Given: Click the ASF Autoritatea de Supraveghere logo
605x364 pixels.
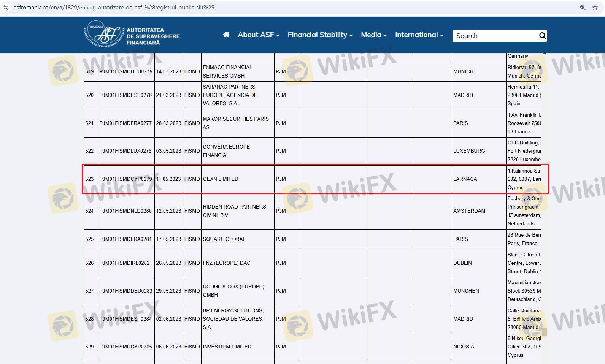Looking at the screenshot, I should click(132, 35).
